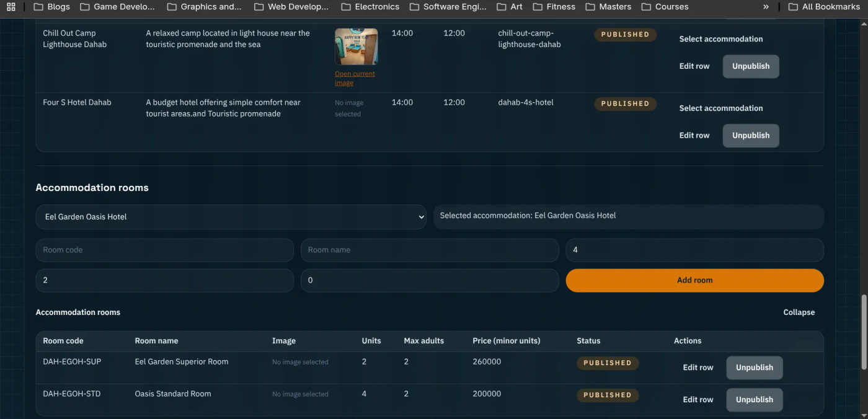Image resolution: width=868 pixels, height=419 pixels.
Task: Select the DAH-EGOH-STD room code cell
Action: (x=71, y=394)
